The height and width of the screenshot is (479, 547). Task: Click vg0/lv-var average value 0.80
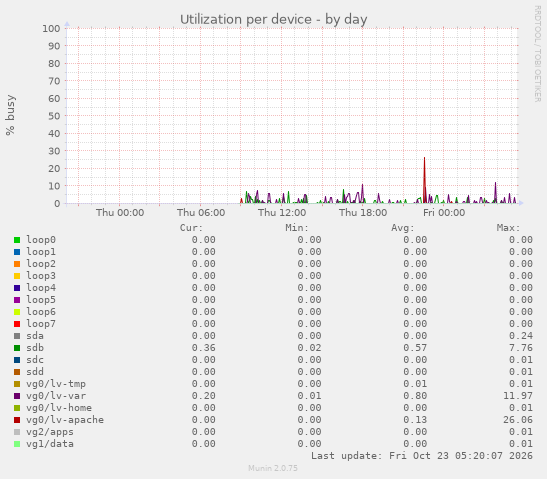click(x=415, y=396)
